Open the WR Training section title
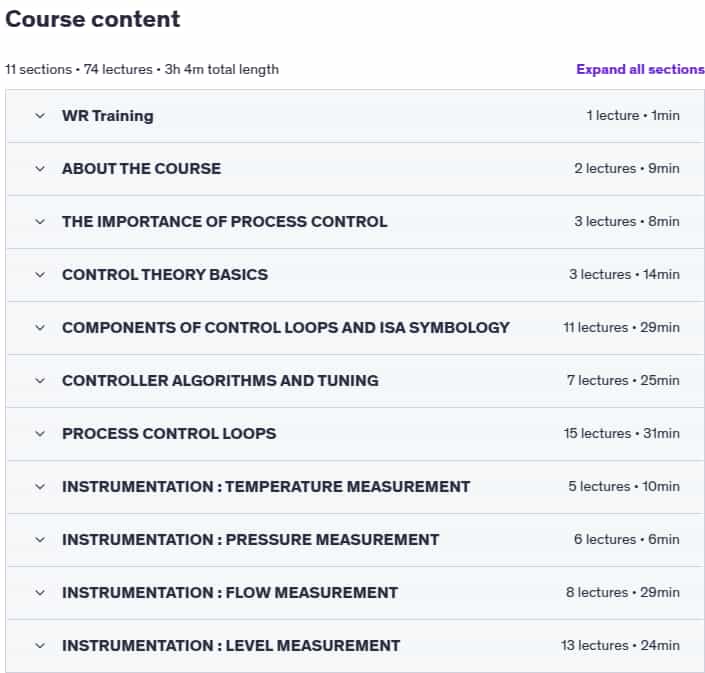 coord(108,116)
